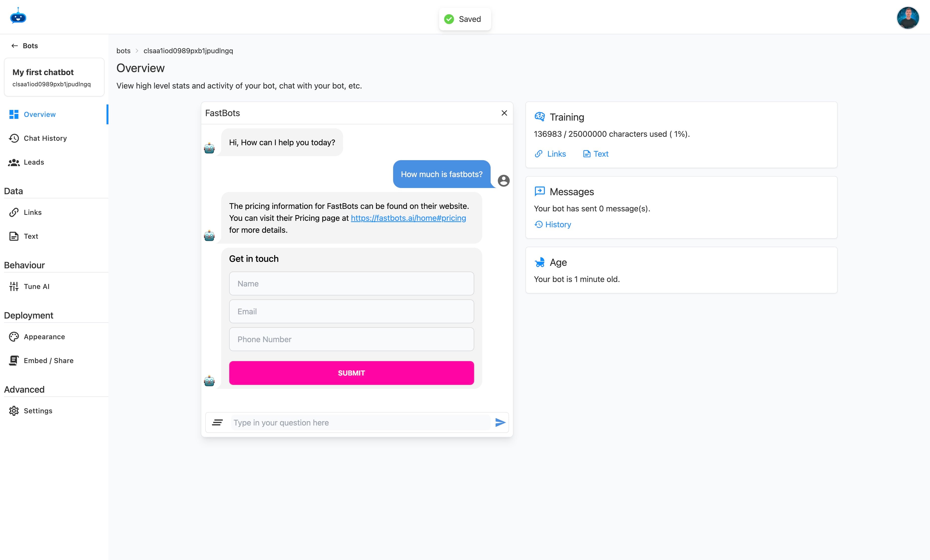Click the question text box
The width and height of the screenshot is (930, 560).
coord(361,422)
